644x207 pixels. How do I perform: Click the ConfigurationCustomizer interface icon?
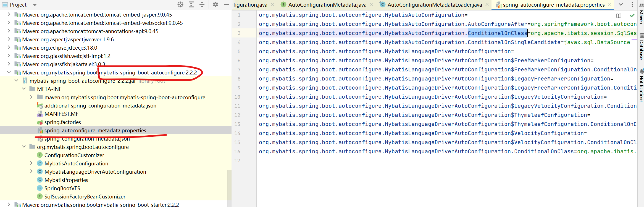[40, 155]
